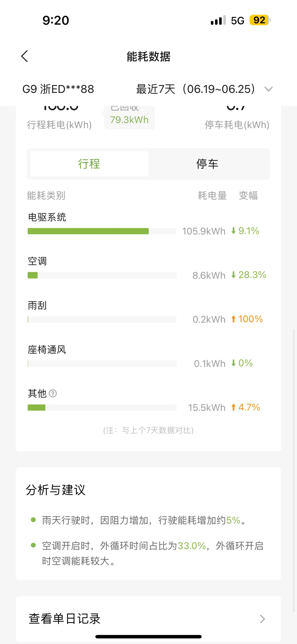
Task: Select the 行程 tab
Action: coord(89,164)
